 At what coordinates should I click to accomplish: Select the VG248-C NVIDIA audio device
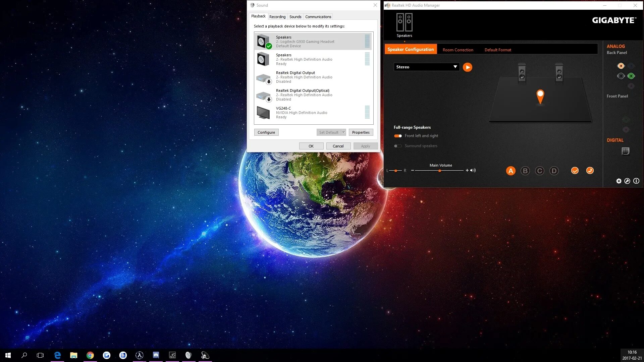pos(313,113)
